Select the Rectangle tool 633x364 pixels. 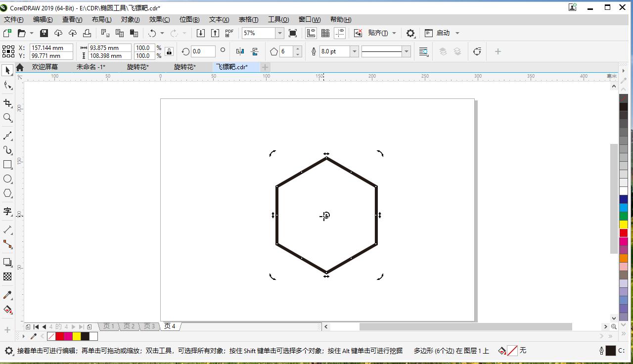7,164
